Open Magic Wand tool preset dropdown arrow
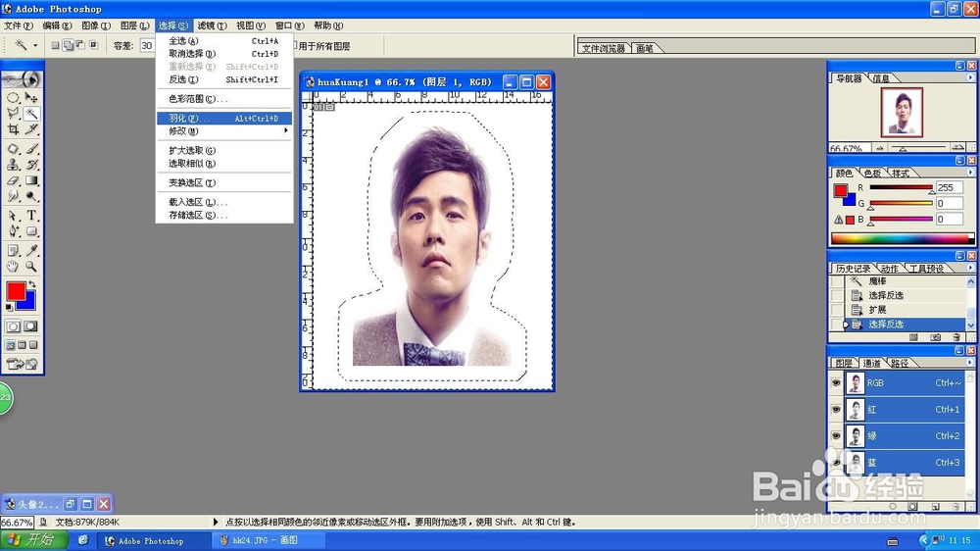This screenshot has height=551, width=980. (35, 46)
